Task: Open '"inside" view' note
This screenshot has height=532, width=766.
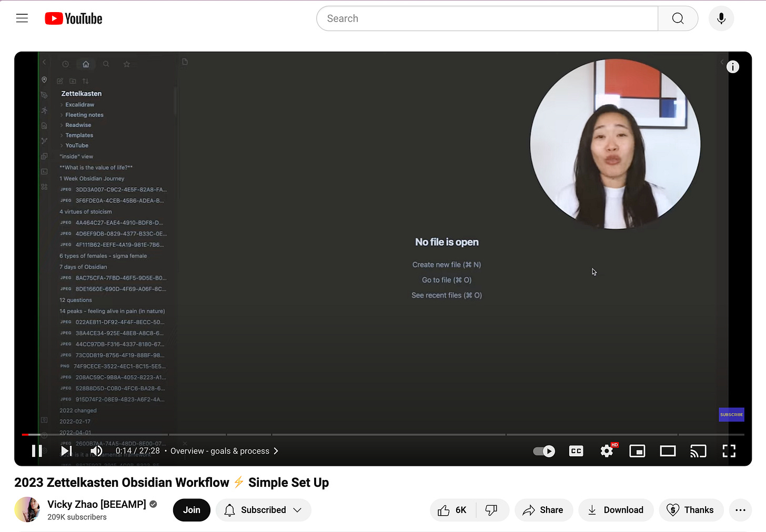Action: click(76, 157)
